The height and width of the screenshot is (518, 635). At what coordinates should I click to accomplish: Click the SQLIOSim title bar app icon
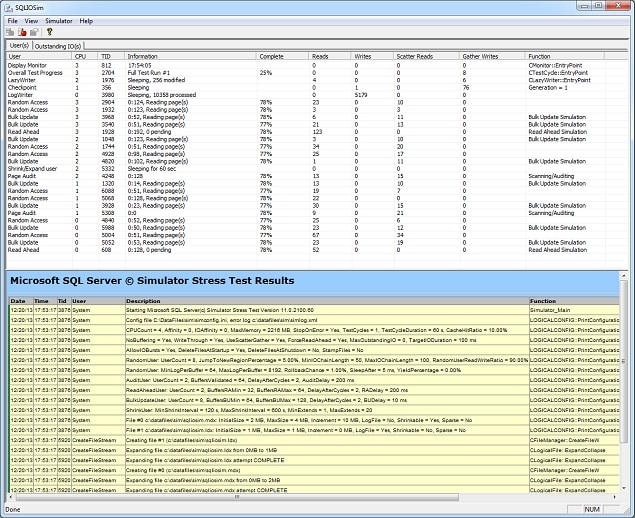coord(9,7)
